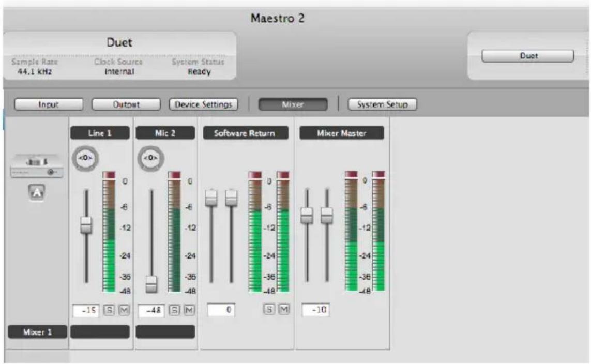Click the Line 1 level field showing -15
The width and height of the screenshot is (591, 364).
pos(86,311)
